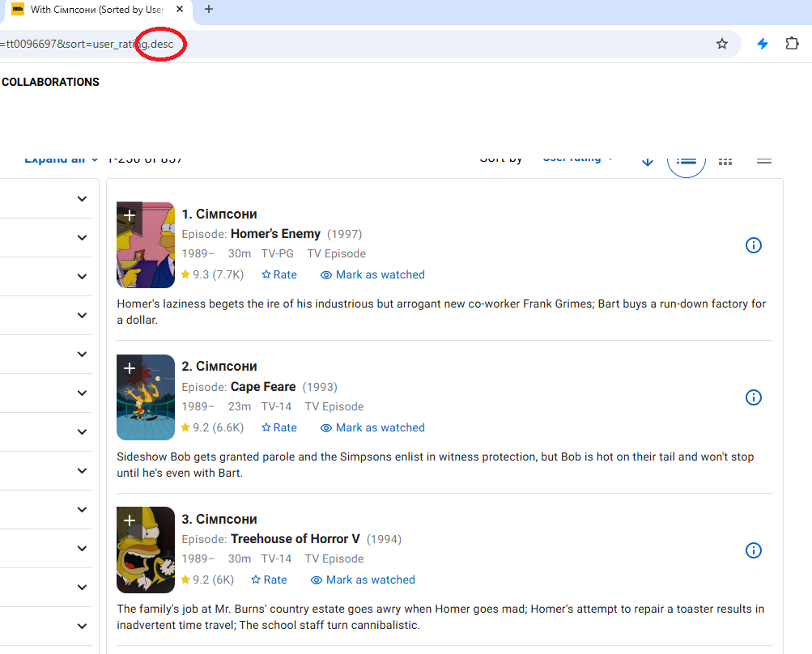812x654 pixels.
Task: Open info icon for Cape Feare
Action: [754, 397]
